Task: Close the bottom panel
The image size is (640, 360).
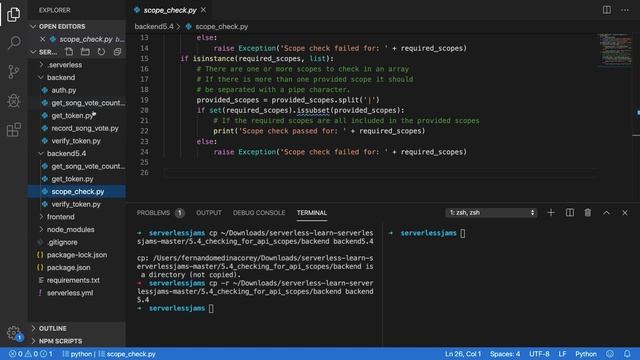Action: (x=624, y=213)
